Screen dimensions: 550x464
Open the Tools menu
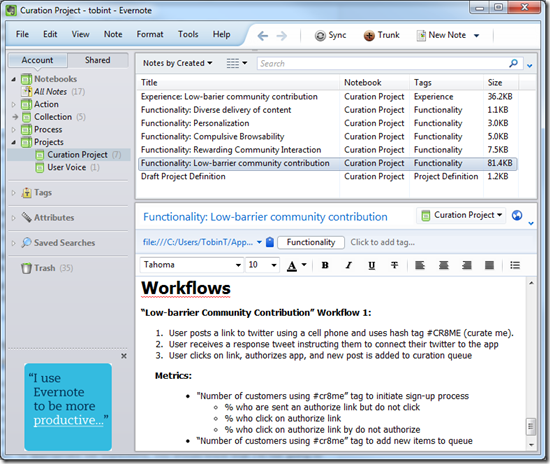(x=188, y=34)
